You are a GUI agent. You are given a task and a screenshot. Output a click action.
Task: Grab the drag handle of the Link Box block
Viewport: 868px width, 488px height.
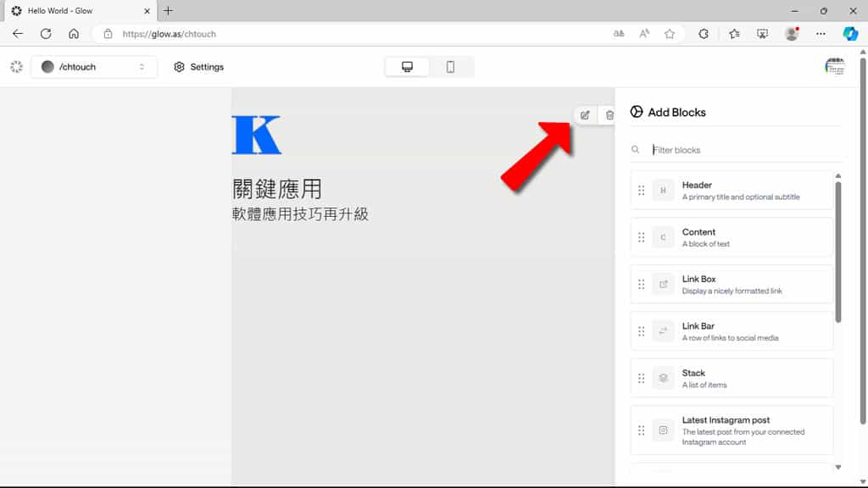[641, 285]
